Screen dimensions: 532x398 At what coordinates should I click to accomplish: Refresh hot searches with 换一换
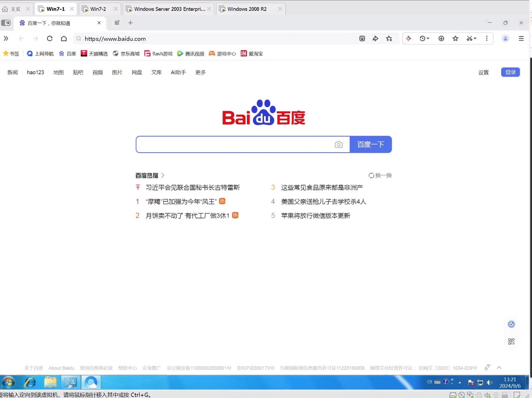pyautogui.click(x=380, y=175)
